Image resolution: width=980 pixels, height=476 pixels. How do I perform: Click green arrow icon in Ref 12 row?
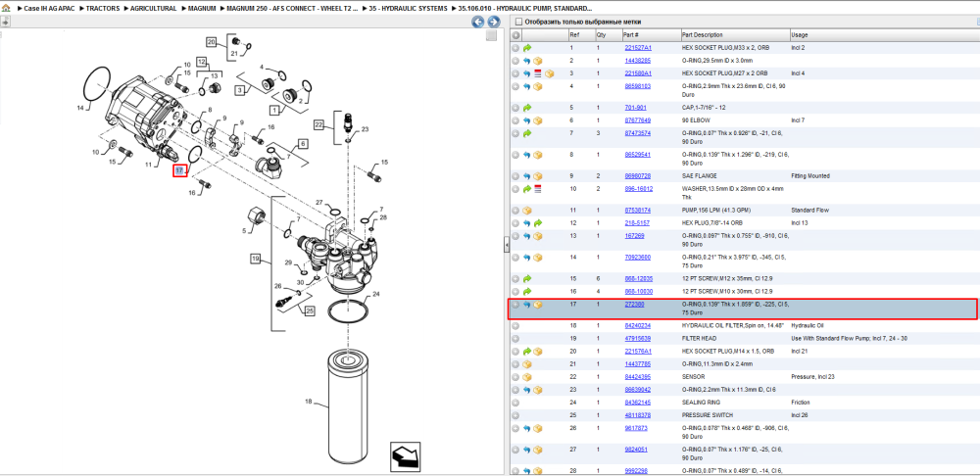(537, 223)
